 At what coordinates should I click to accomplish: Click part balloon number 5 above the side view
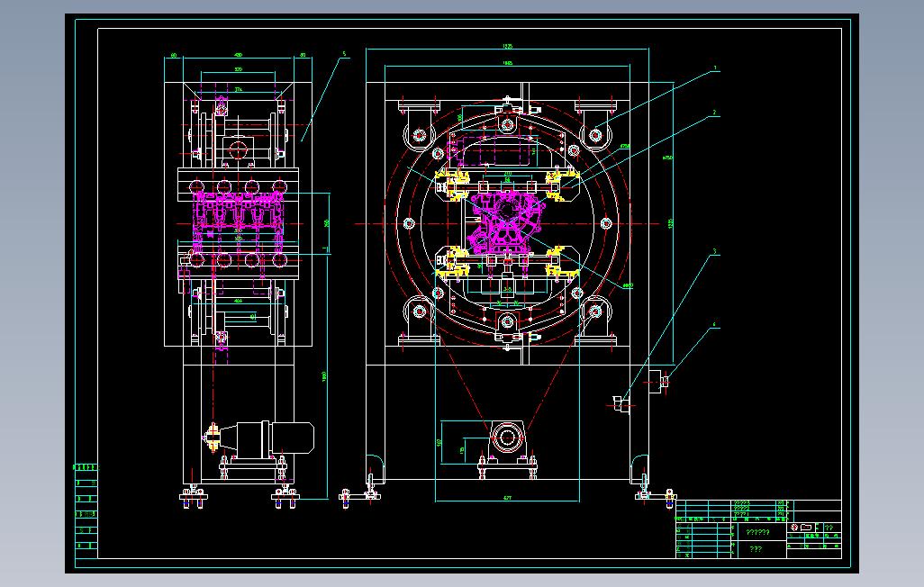(x=344, y=54)
